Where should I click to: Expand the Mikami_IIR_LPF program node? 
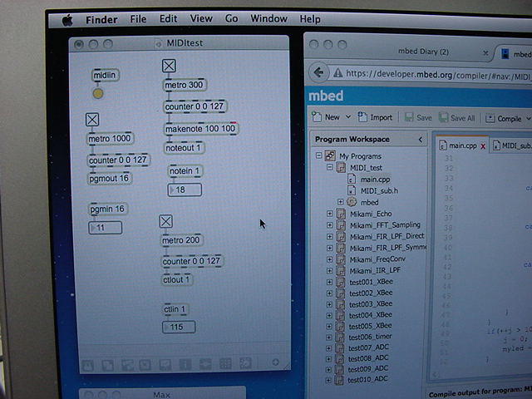pyautogui.click(x=329, y=271)
